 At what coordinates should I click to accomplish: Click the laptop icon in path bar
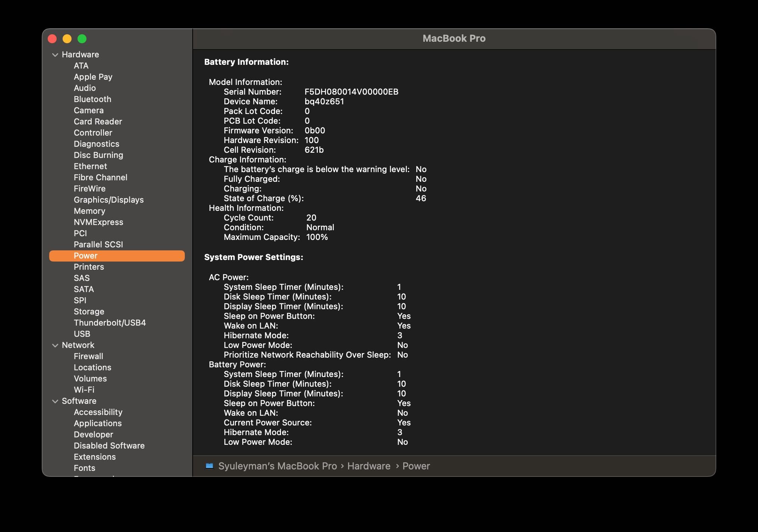tap(209, 466)
